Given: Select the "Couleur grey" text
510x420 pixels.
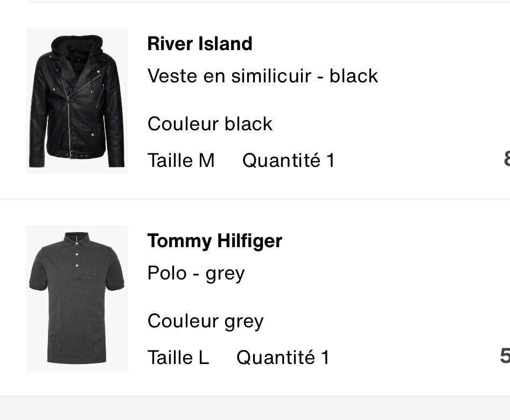Looking at the screenshot, I should [206, 321].
